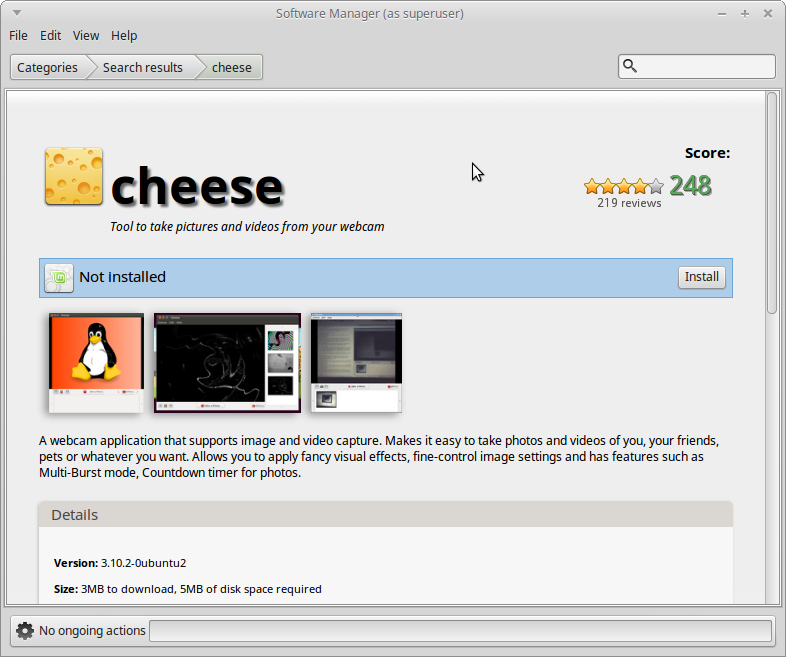The width and height of the screenshot is (786, 657).
Task: Click the Details section header
Action: (385, 515)
